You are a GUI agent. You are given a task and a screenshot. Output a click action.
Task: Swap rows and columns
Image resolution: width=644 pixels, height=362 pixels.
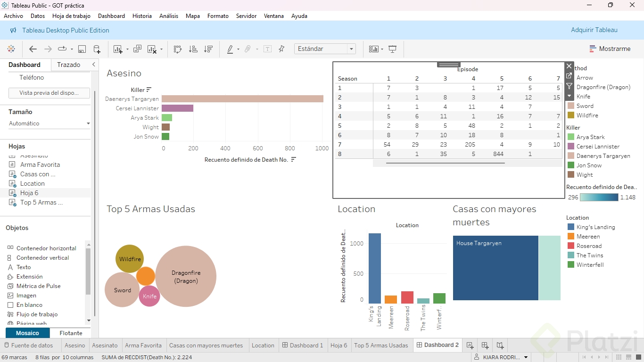[x=178, y=49]
